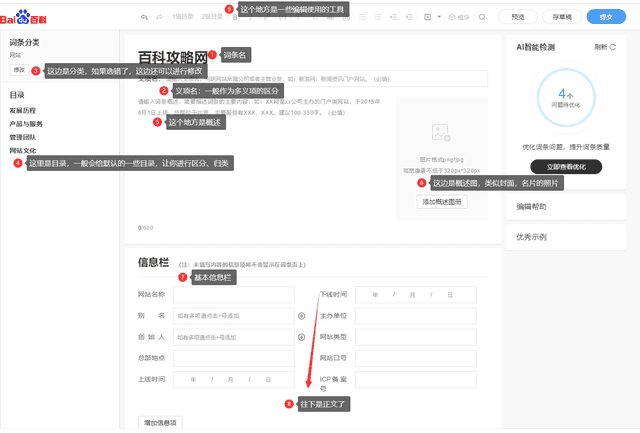Click the 网站类型 input field
The image size is (640, 433).
pyautogui.click(x=416, y=337)
